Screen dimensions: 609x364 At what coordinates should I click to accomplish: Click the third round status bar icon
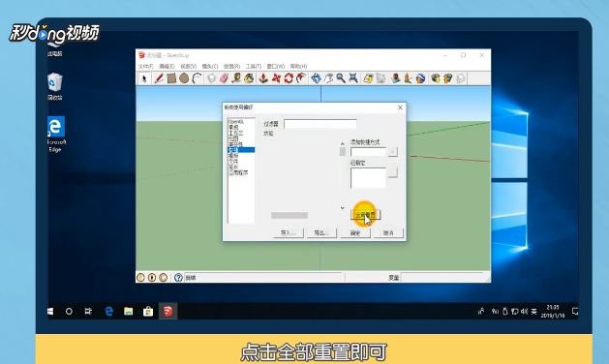(x=163, y=278)
